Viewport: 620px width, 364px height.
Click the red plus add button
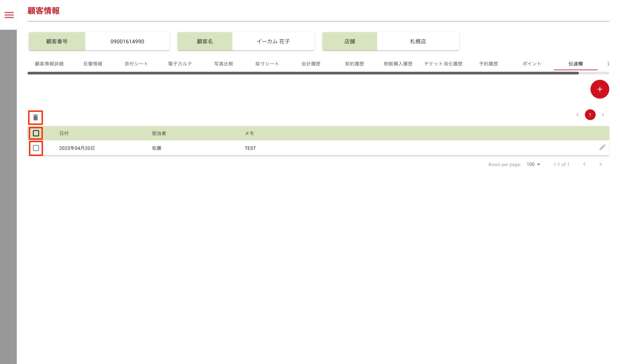point(600,89)
